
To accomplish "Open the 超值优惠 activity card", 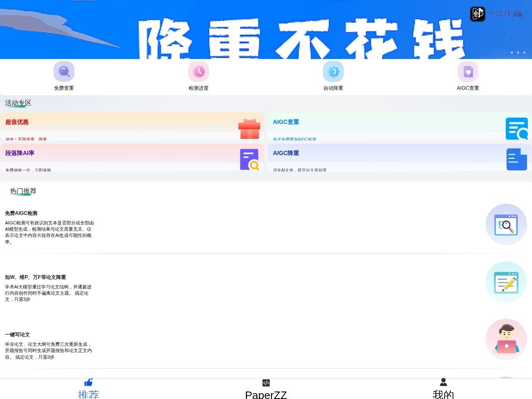I will click(132, 126).
